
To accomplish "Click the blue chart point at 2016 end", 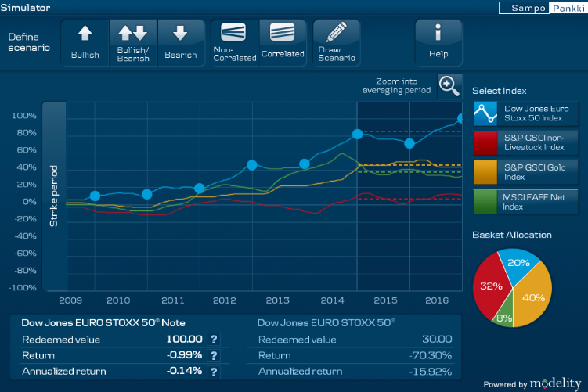I will tap(460, 119).
